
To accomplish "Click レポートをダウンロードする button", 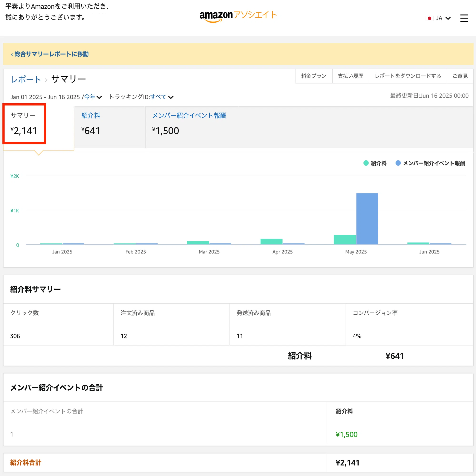I will coord(408,76).
